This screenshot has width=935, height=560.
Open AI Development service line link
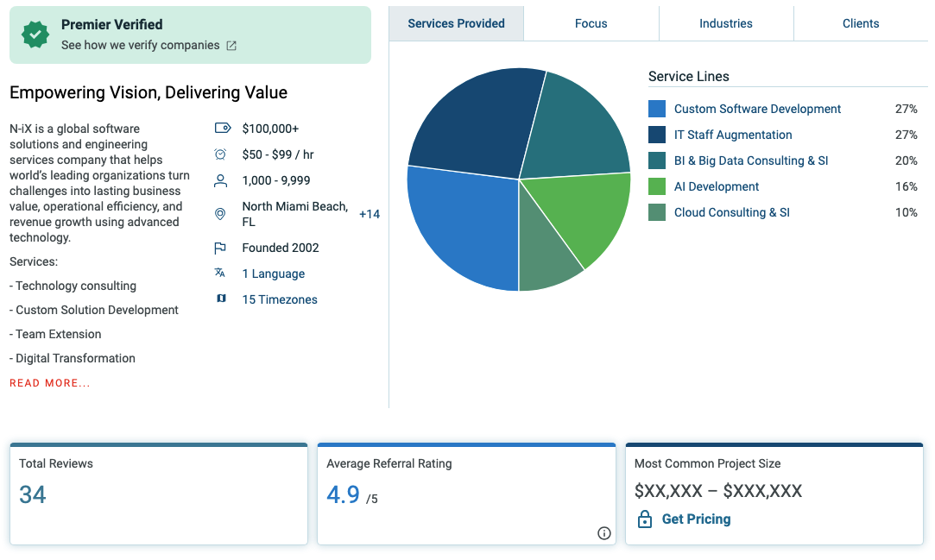(x=717, y=187)
